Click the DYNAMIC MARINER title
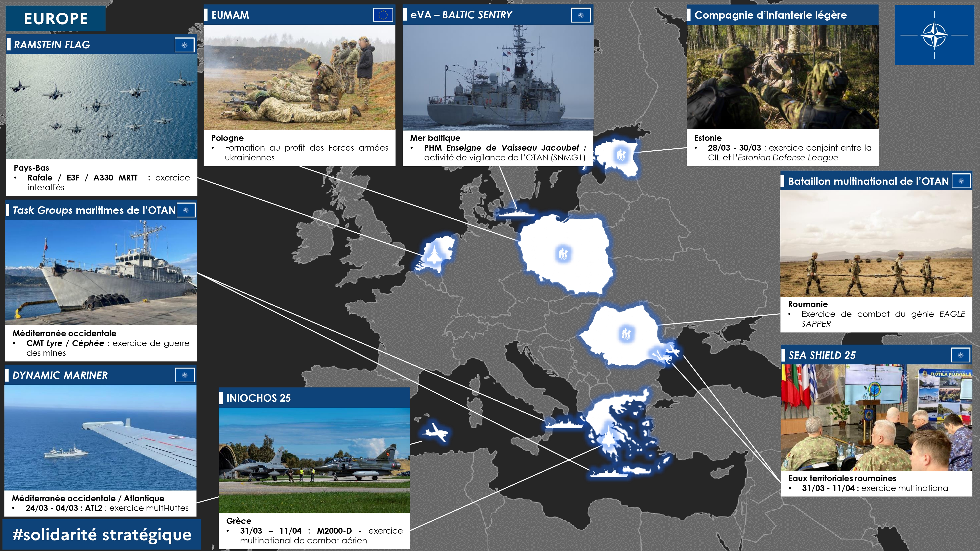This screenshot has width=980, height=551. point(60,375)
